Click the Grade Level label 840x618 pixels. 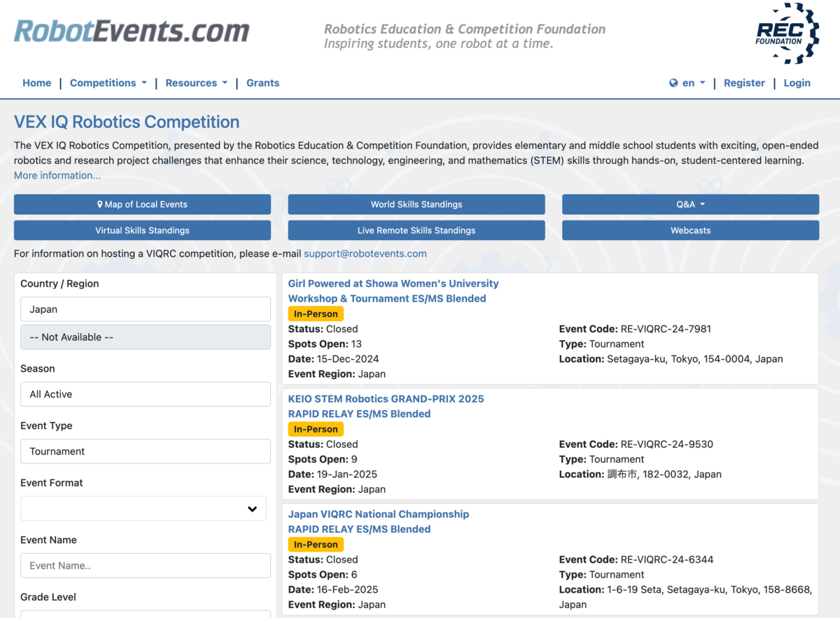(x=48, y=597)
